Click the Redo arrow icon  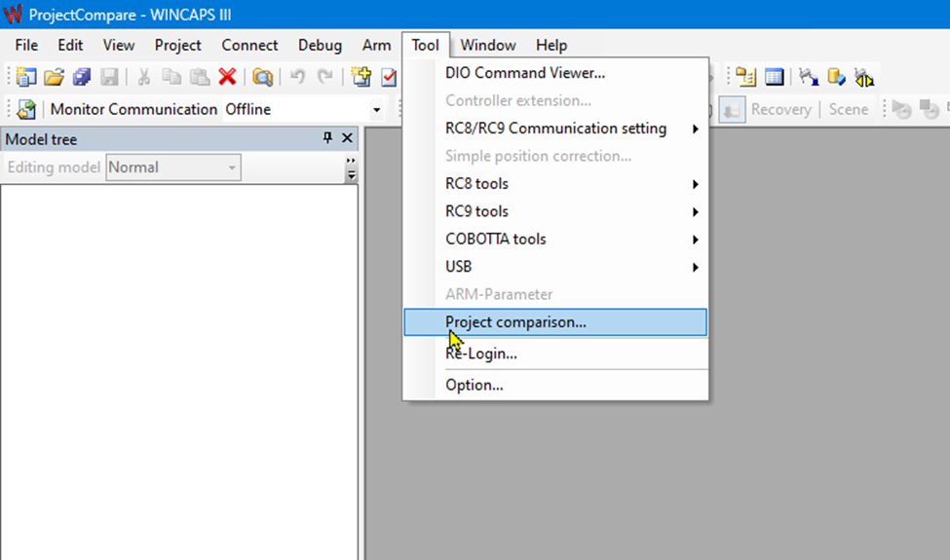click(325, 77)
